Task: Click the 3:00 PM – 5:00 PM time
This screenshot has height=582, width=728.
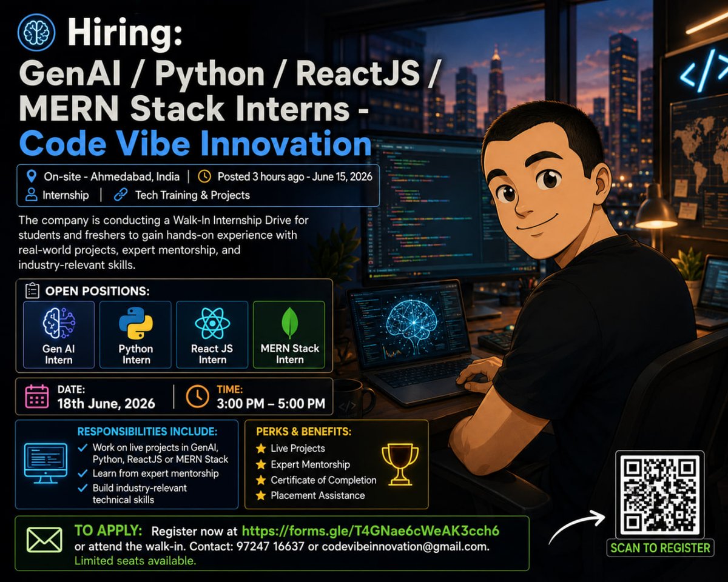Action: click(x=271, y=403)
